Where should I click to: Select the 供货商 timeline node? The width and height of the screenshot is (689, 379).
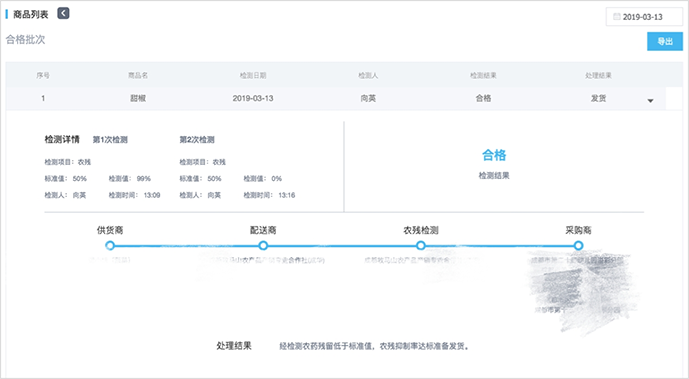point(110,245)
